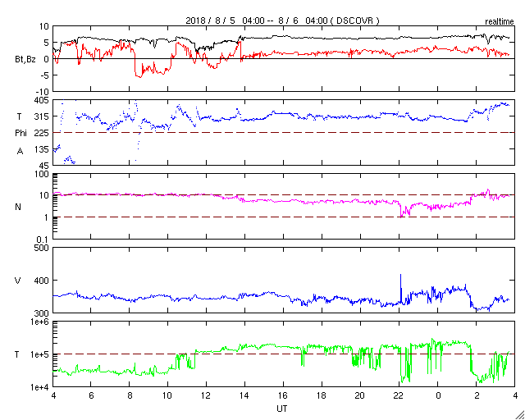Click the '225' tick label on Phi axis
The height and width of the screenshot is (420, 525).
click(x=42, y=133)
